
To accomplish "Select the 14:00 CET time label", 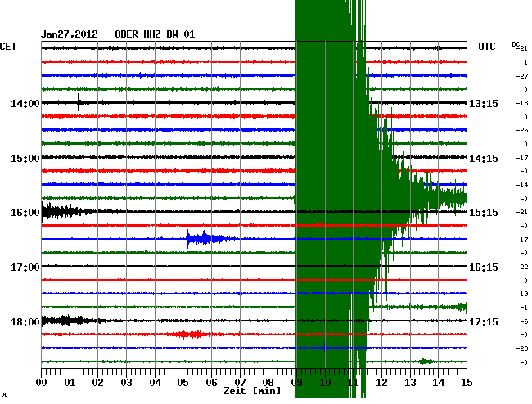I will [x=25, y=103].
